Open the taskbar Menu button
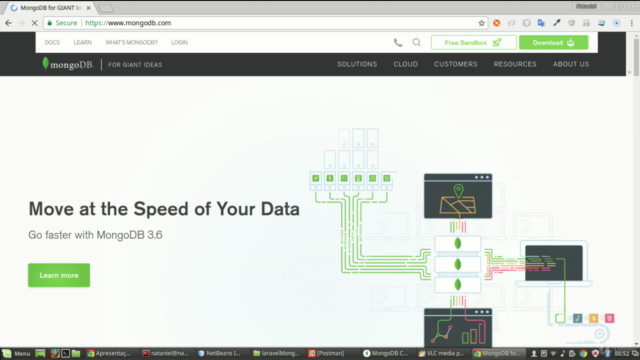 [16, 353]
